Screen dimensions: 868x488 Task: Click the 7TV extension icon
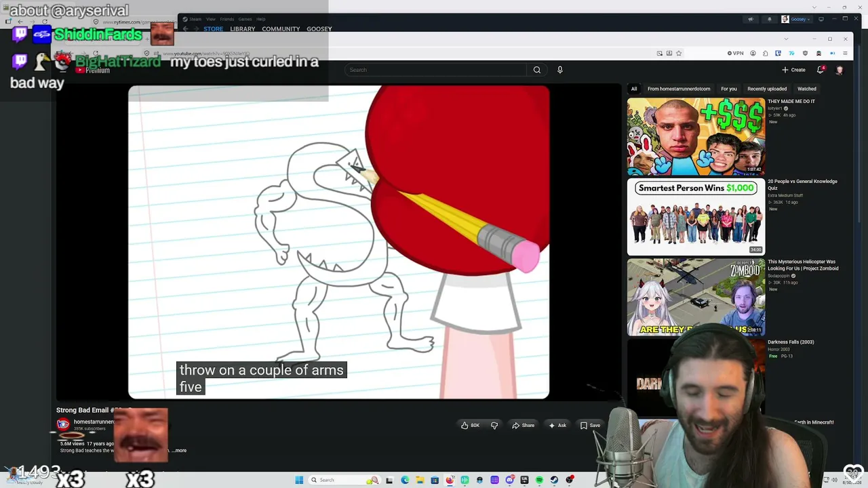point(791,54)
